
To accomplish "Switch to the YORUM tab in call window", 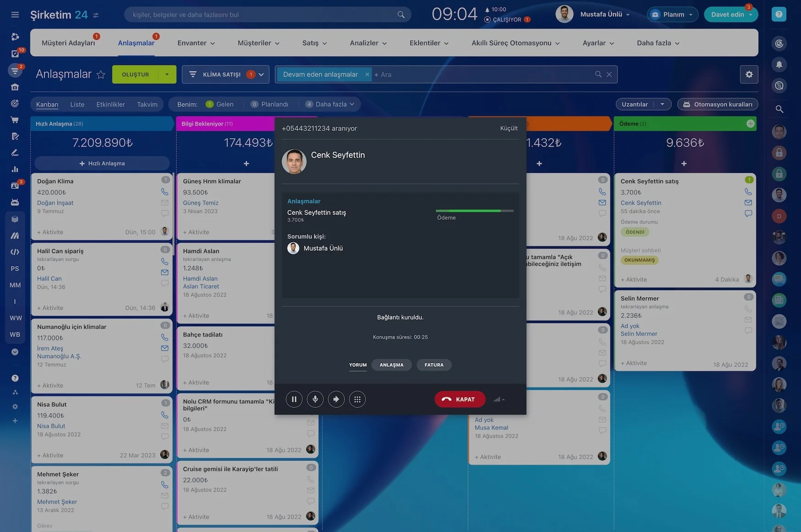I will coord(358,365).
